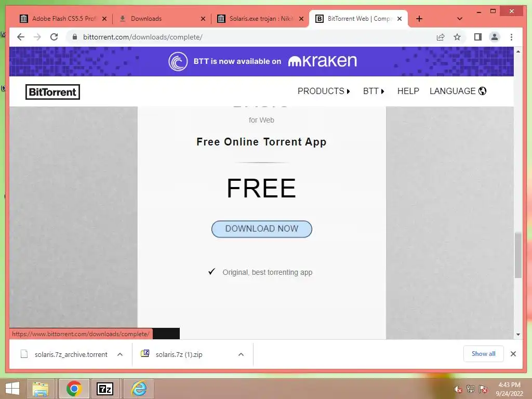532x399 pixels.
Task: Click 'Original, best torrenting app' text
Action: (268, 272)
